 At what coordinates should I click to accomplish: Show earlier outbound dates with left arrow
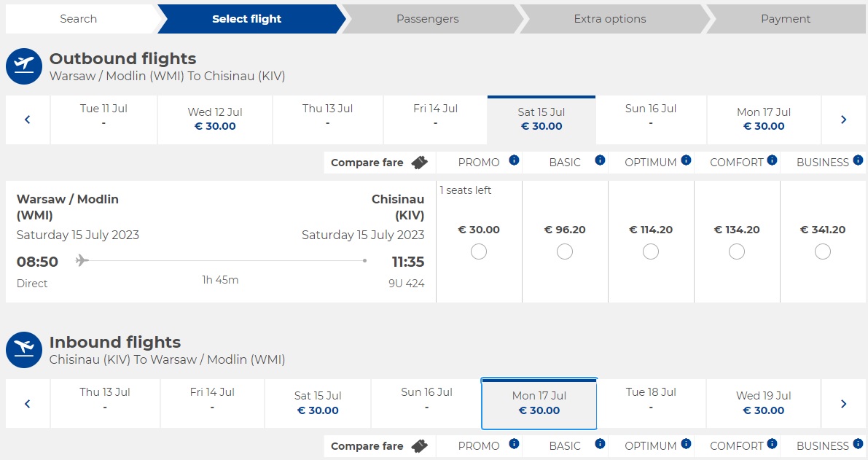click(28, 120)
